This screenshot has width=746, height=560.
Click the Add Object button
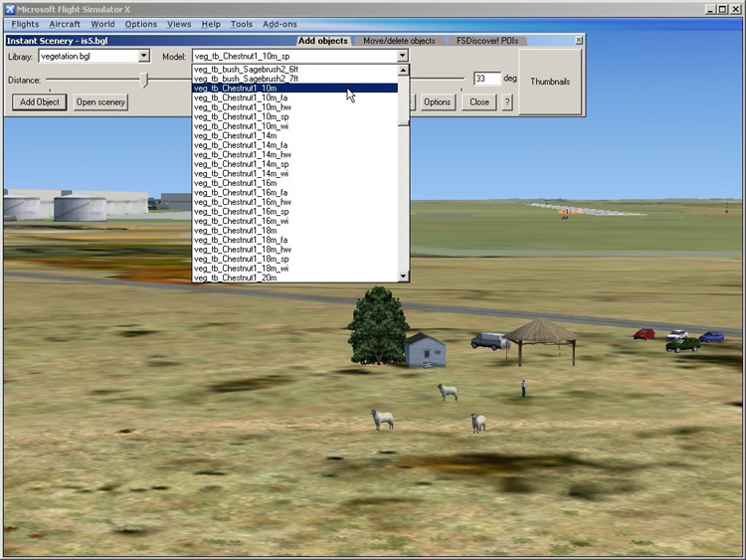tap(40, 101)
